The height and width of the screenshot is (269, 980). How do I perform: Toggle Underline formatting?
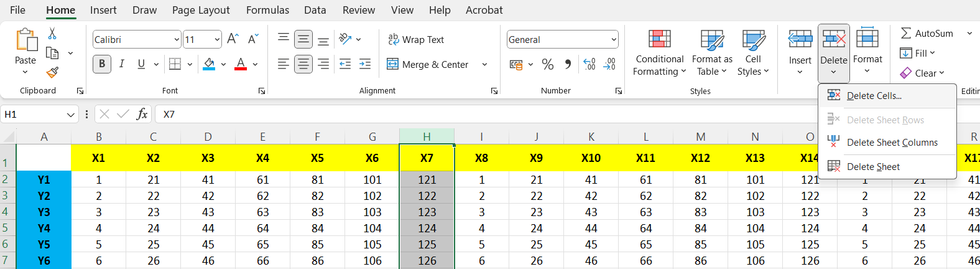[x=141, y=64]
